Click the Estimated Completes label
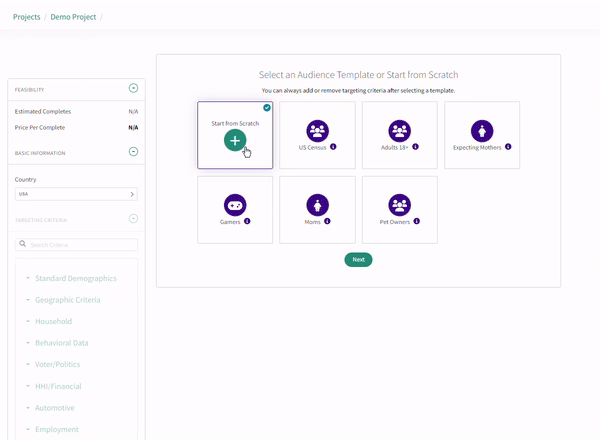 pyautogui.click(x=43, y=111)
